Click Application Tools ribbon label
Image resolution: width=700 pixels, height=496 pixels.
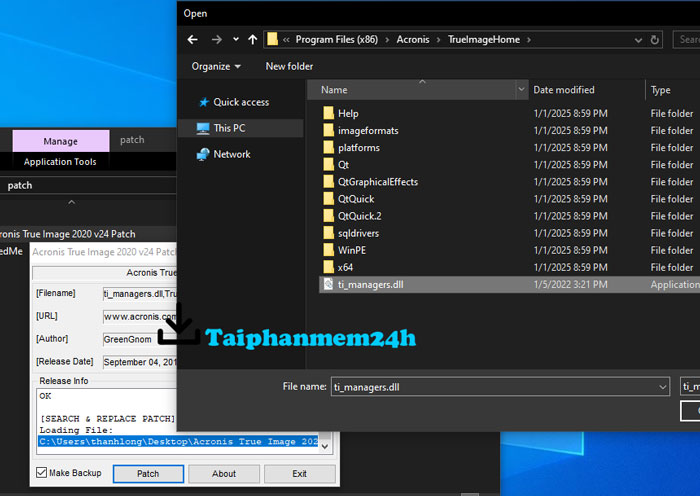(x=60, y=162)
